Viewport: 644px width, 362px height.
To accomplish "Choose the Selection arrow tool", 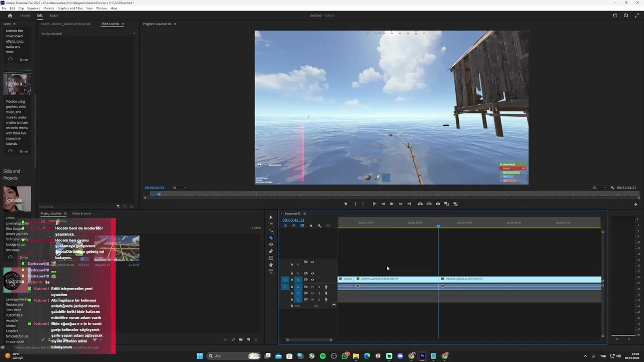I will point(271,218).
